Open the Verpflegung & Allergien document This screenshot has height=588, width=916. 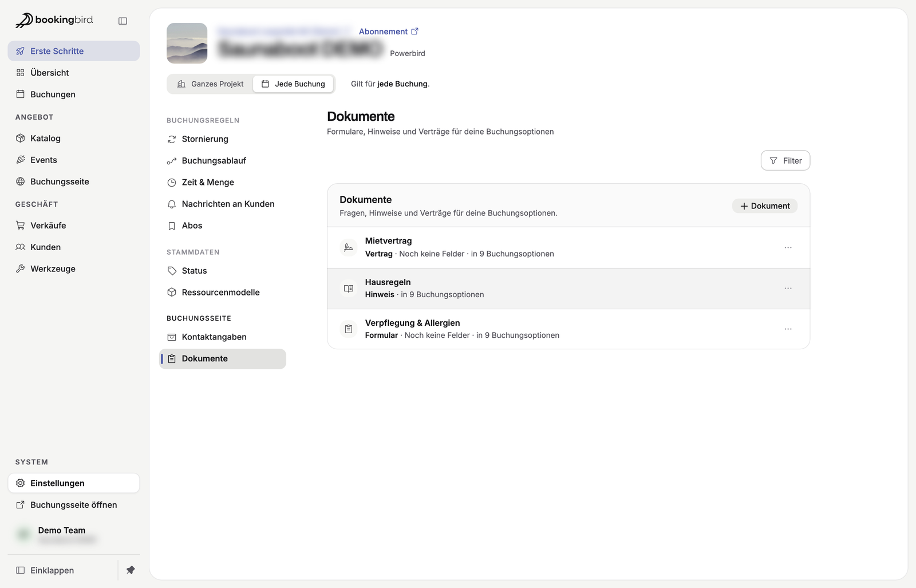click(x=568, y=329)
